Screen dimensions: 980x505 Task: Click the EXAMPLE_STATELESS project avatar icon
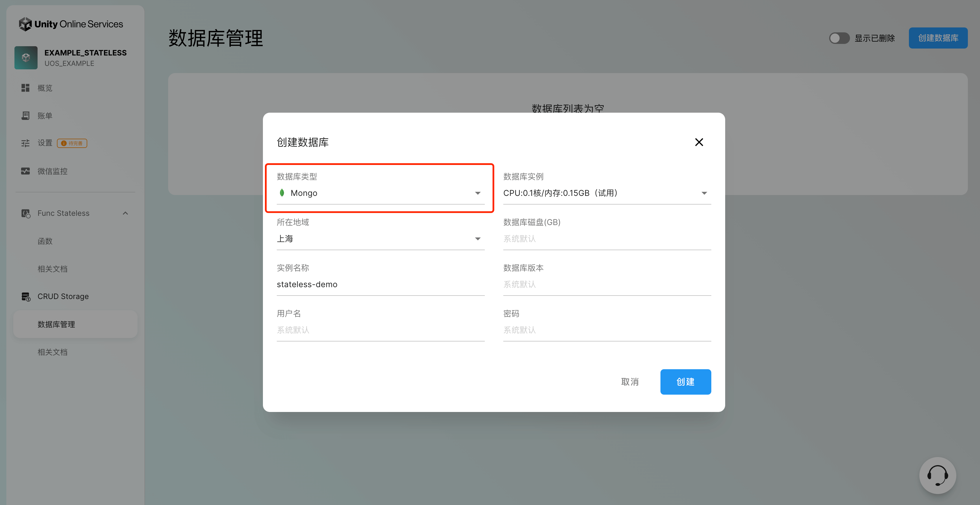coord(26,57)
